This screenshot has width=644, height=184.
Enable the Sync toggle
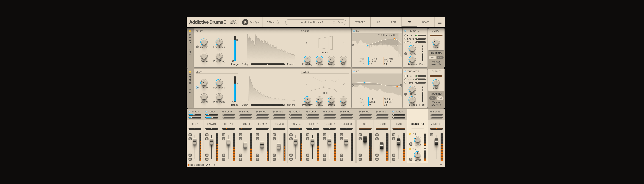252,22
